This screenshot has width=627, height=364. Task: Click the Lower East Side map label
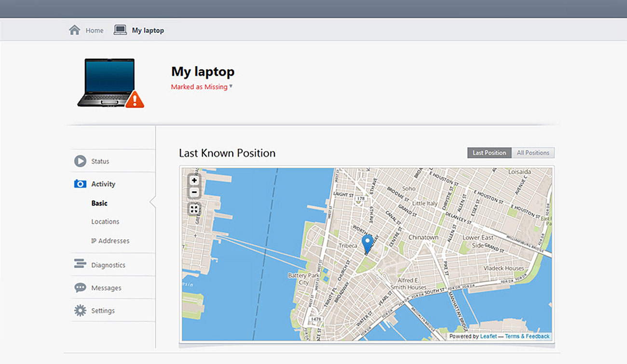(477, 242)
